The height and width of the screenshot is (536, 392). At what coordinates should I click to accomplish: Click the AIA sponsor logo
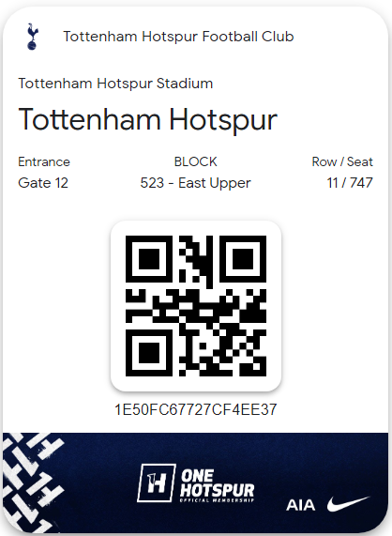[x=300, y=505]
